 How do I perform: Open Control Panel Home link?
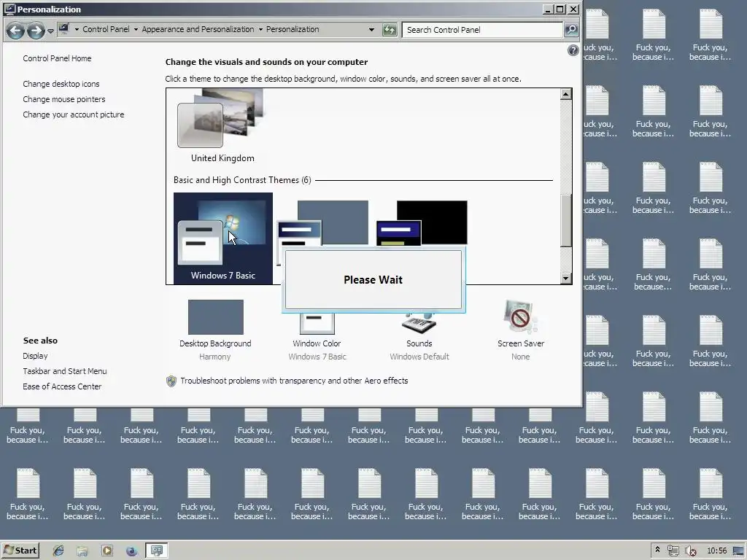click(57, 58)
